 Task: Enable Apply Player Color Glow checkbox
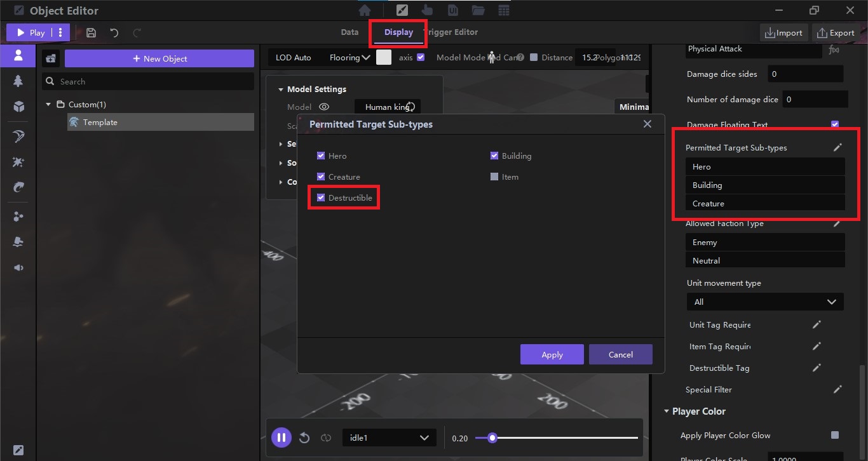[x=835, y=435]
